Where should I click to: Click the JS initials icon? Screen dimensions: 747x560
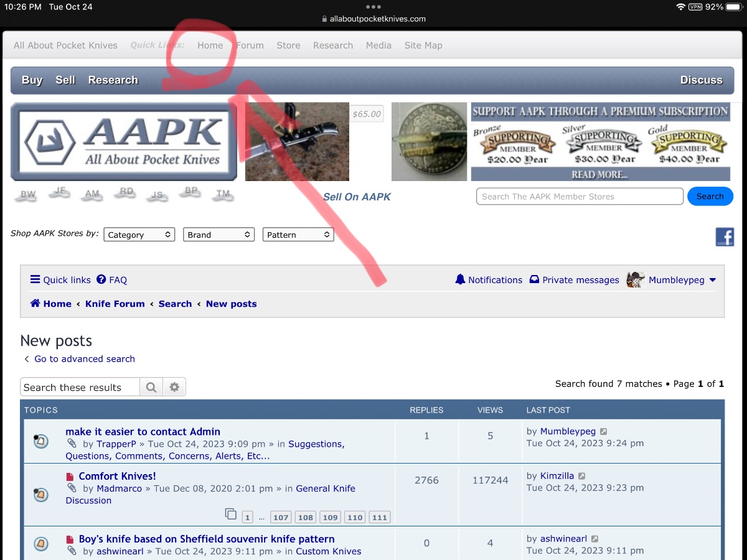click(157, 195)
